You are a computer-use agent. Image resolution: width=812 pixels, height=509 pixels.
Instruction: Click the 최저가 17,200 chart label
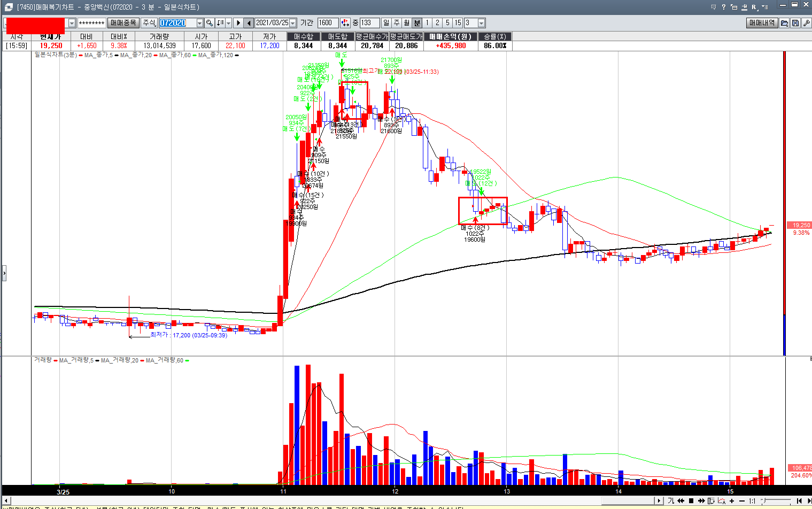[188, 335]
